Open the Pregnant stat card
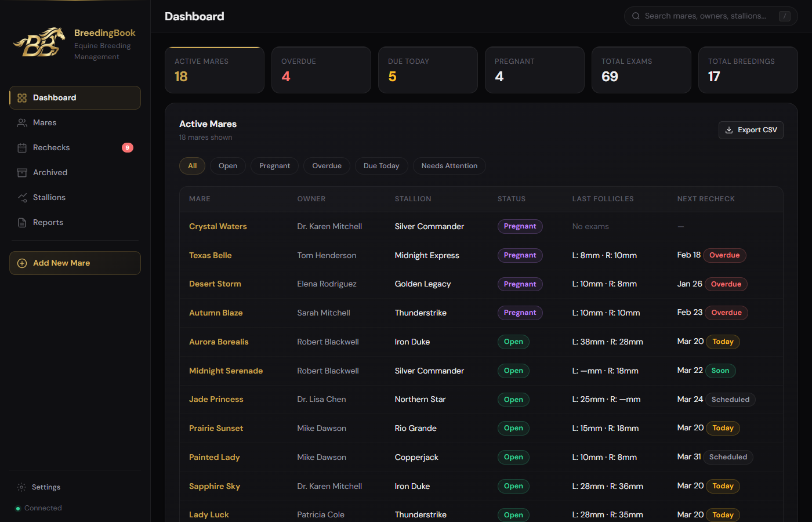This screenshot has width=812, height=522. (535, 70)
